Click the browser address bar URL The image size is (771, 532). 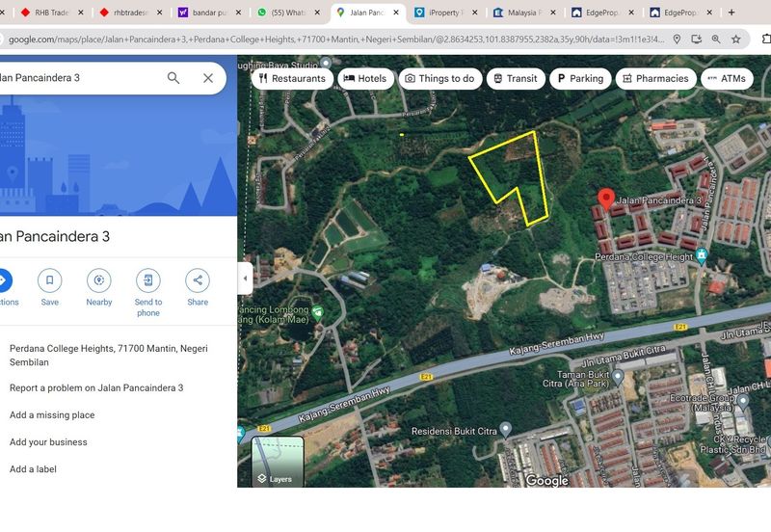point(336,40)
